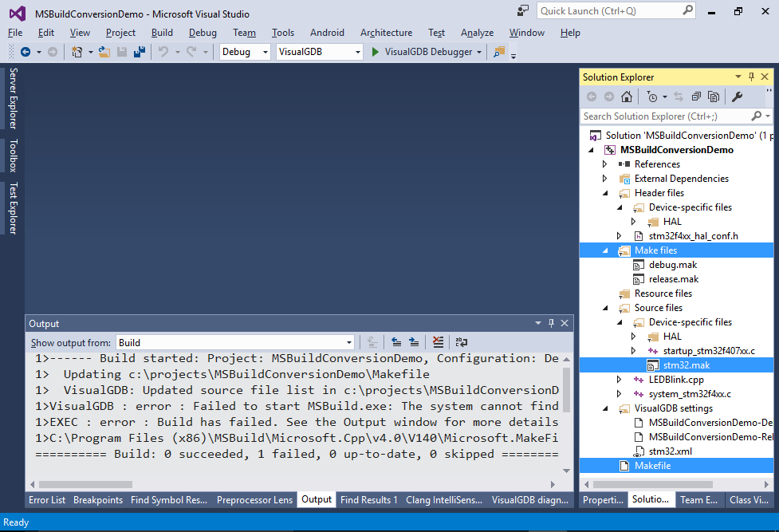Go to next message in Output toolbar

(413, 342)
